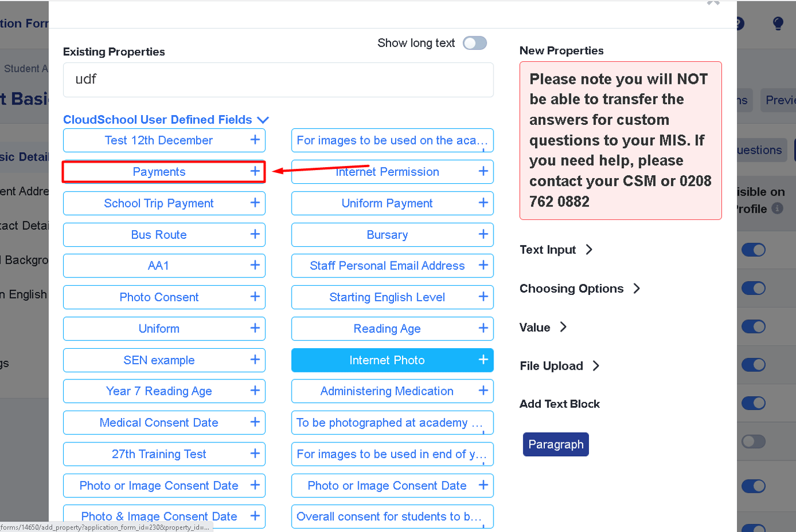Click the plus icon next to Bursary
This screenshot has height=532, width=796.
click(484, 234)
